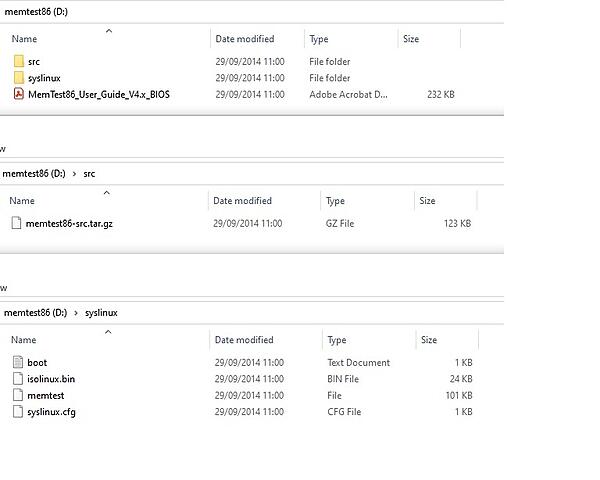
Task: Click 101 KB size of memtest
Action: click(459, 395)
